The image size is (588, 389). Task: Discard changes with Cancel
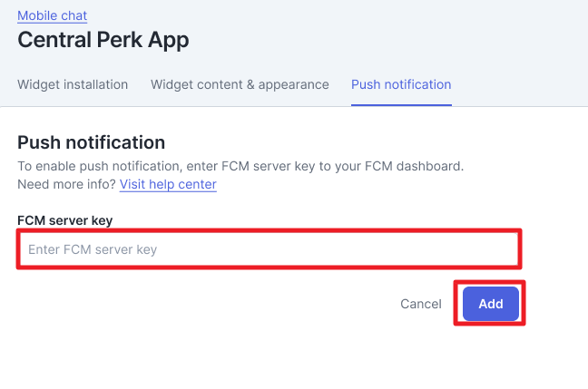tap(421, 304)
